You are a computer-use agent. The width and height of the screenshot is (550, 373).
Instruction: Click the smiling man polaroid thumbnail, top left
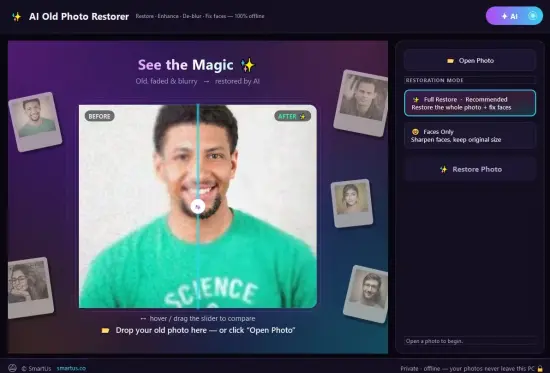coord(35,121)
